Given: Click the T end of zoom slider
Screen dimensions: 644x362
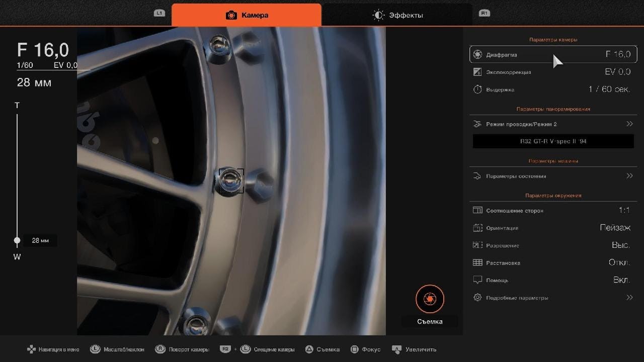Looking at the screenshot, I should (17, 105).
